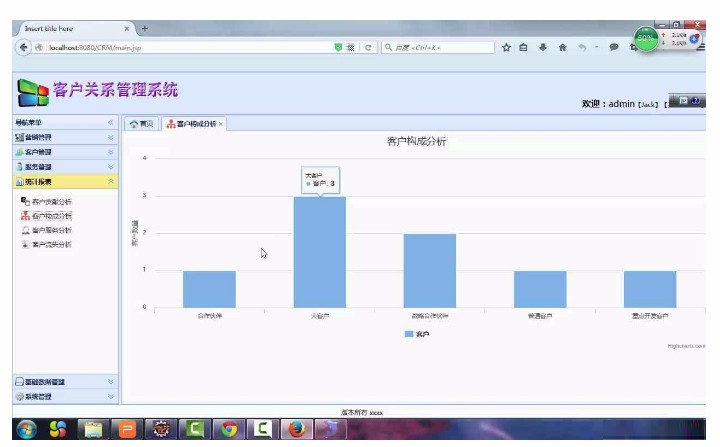The width and height of the screenshot is (720, 447).
Task: Click the system logo beside 客户关系管理系统
Action: 33,92
